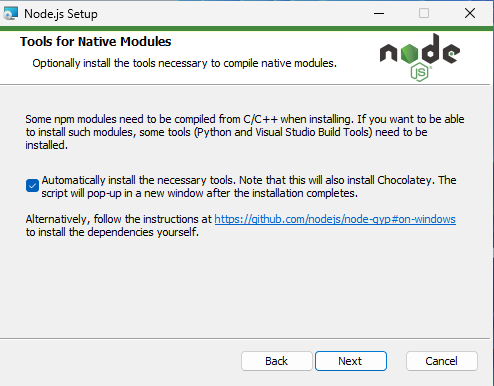
Task: Go to the previous step with Back
Action: 277,361
